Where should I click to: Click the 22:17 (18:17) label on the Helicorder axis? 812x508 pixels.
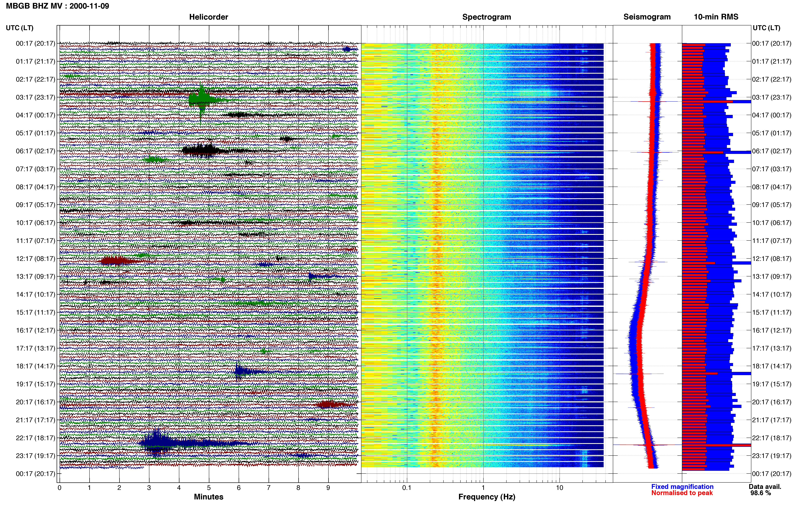click(35, 438)
